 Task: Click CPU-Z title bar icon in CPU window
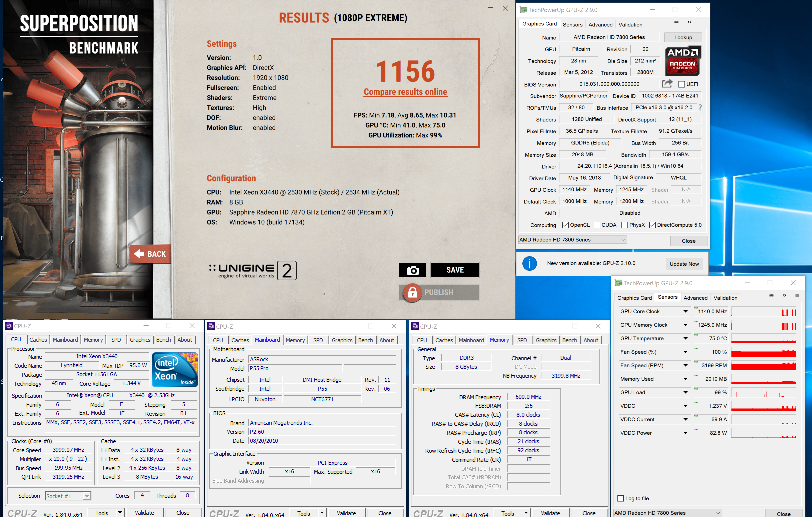[9, 326]
